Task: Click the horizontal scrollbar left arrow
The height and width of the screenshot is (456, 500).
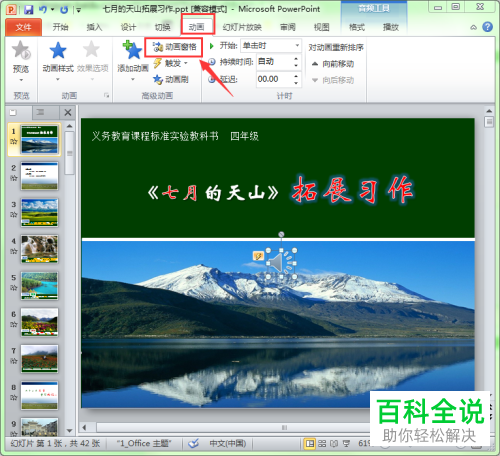Action: (84, 427)
